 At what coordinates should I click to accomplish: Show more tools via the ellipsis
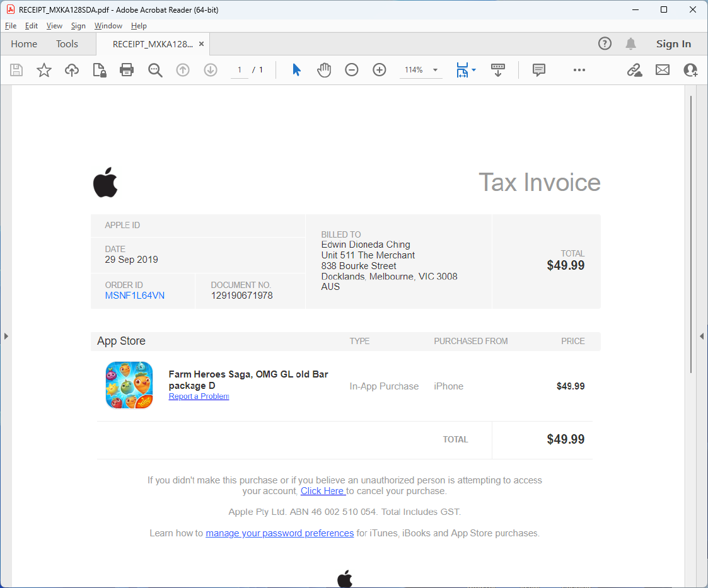[579, 70]
